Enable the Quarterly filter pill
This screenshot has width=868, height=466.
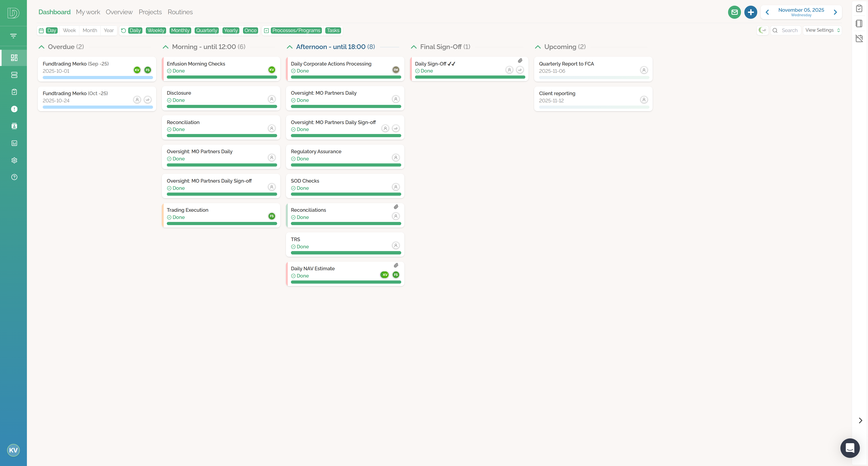click(x=206, y=30)
